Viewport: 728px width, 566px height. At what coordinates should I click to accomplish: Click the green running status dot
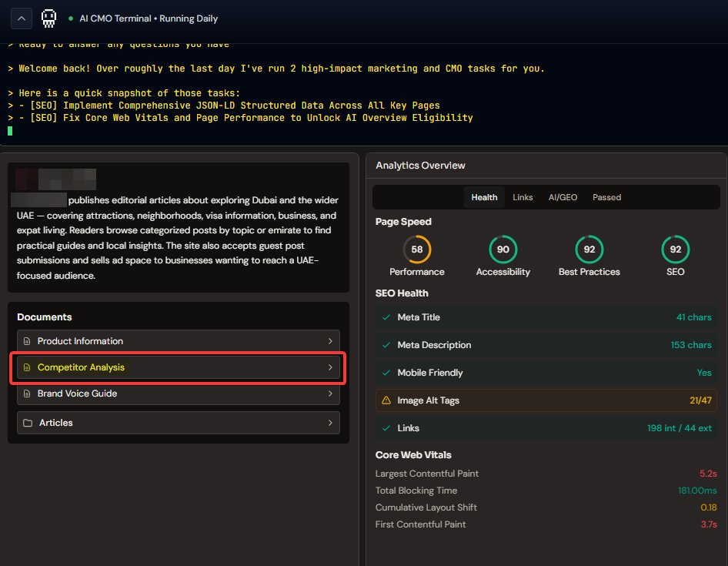tap(71, 18)
